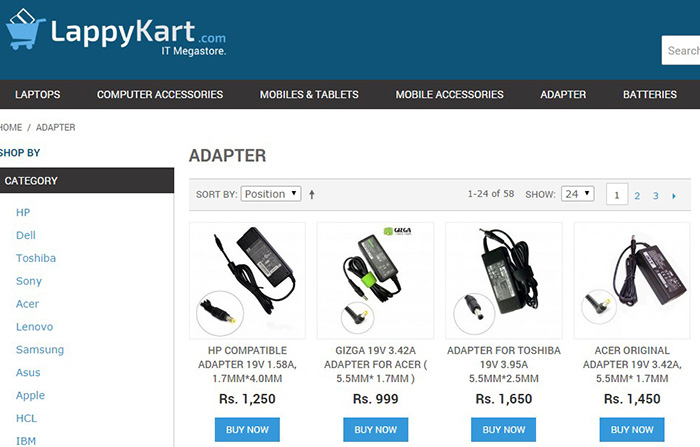This screenshot has height=447, width=700.
Task: Buy the Rs. 999 Gizga adapter
Action: click(375, 430)
